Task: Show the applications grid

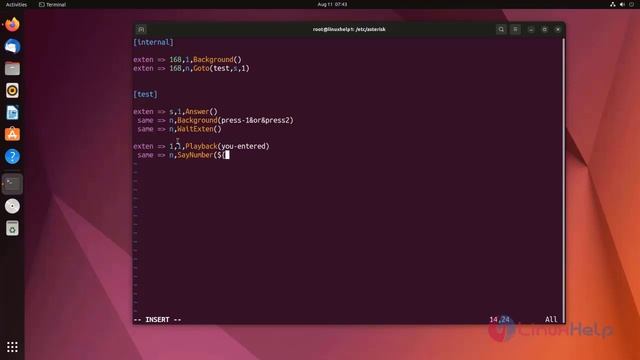Action: click(x=12, y=347)
